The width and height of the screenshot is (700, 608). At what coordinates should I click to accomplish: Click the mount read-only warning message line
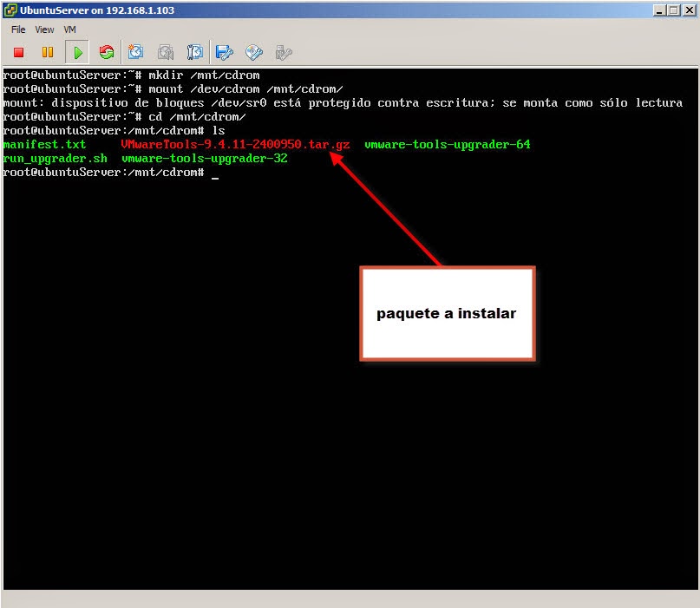pyautogui.click(x=343, y=103)
